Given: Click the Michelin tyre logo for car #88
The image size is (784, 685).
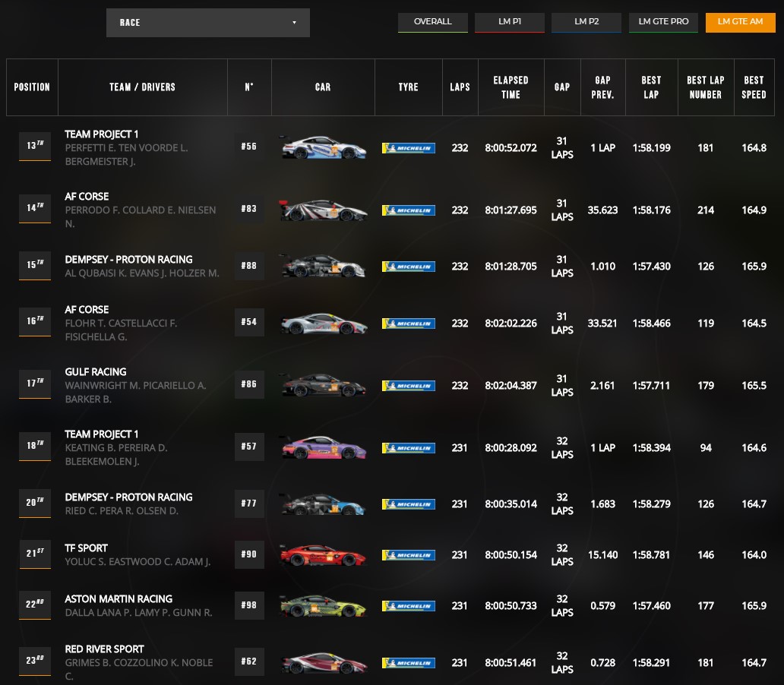Looking at the screenshot, I should (409, 267).
